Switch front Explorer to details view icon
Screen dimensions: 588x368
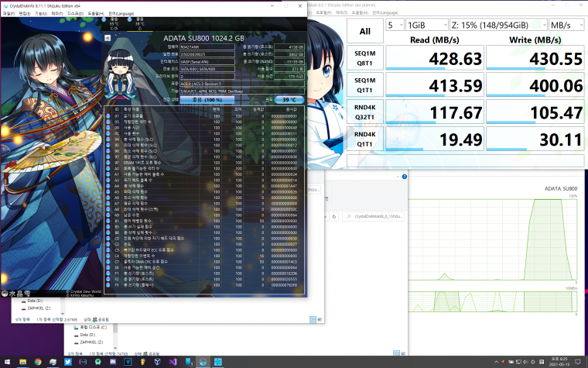[313, 319]
